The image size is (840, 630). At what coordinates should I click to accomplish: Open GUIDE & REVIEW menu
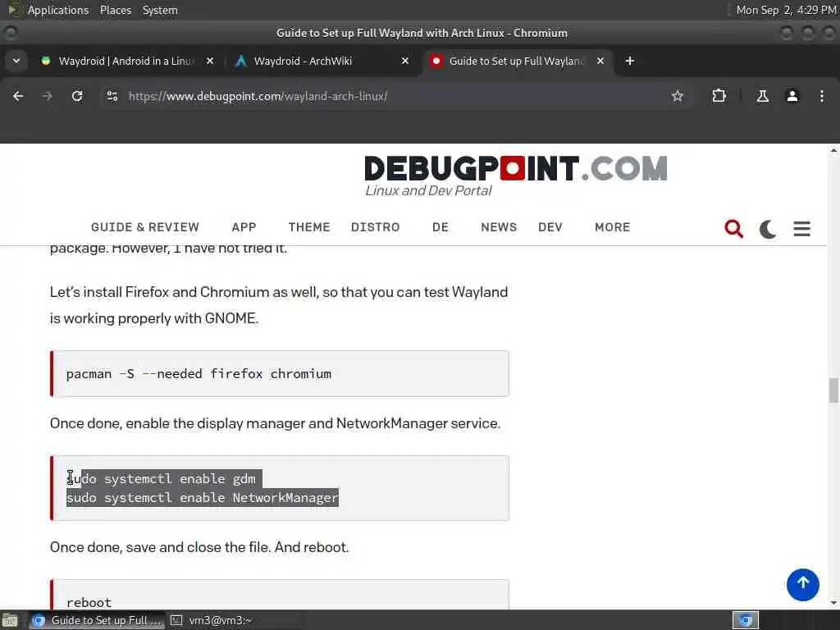pyautogui.click(x=145, y=227)
